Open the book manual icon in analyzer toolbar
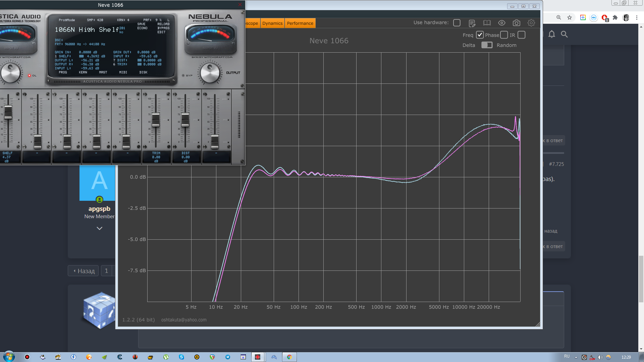Image resolution: width=644 pixels, height=362 pixels. (487, 23)
